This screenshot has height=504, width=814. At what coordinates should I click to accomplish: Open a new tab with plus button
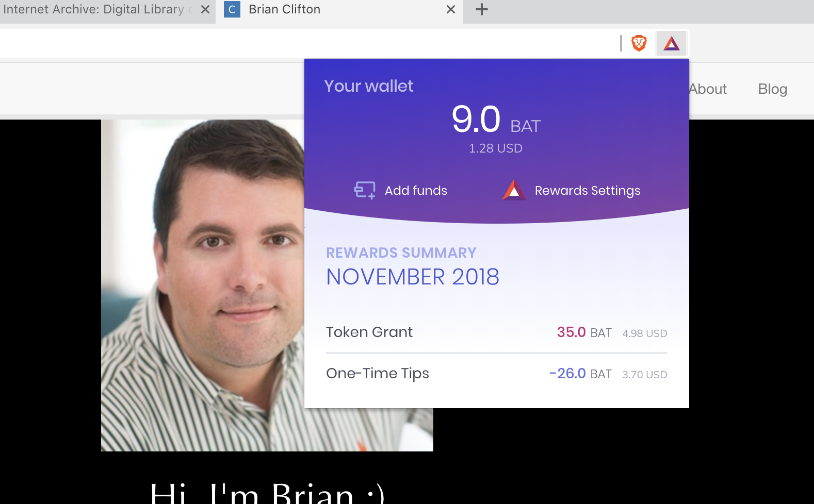point(481,9)
